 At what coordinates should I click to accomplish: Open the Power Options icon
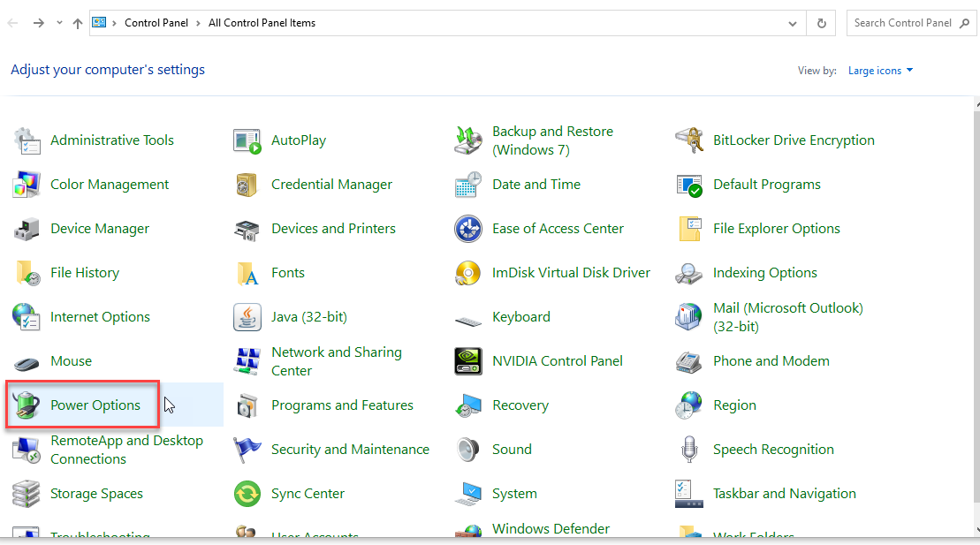27,405
